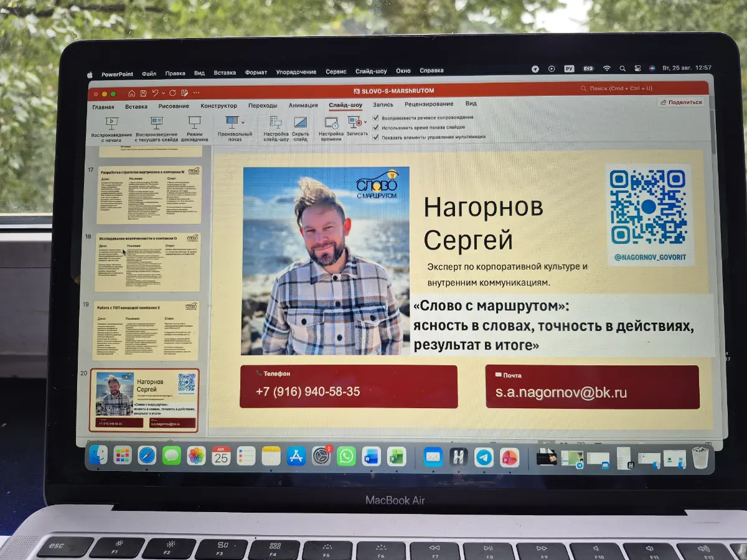Viewport: 747px width, 560px height.
Task: Click the phone number +7 (916) 940-58-35
Action: tap(308, 391)
